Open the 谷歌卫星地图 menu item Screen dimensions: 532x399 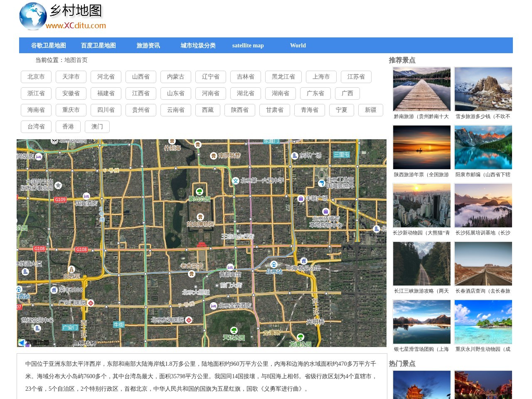coord(49,46)
